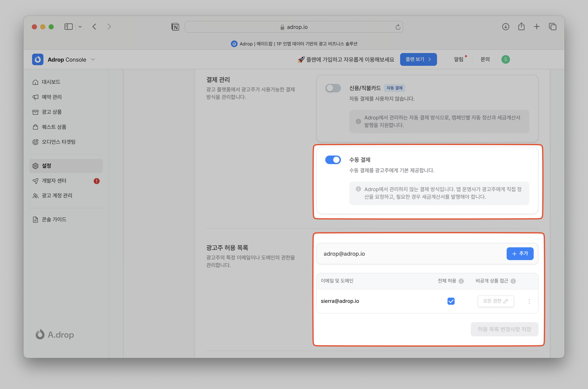Click the 플랜 보기 button
The height and width of the screenshot is (389, 588).
pos(418,59)
